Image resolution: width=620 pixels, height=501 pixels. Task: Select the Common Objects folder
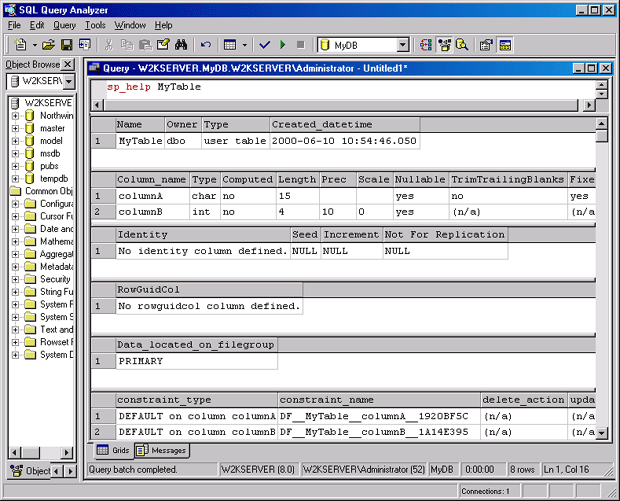(49, 191)
